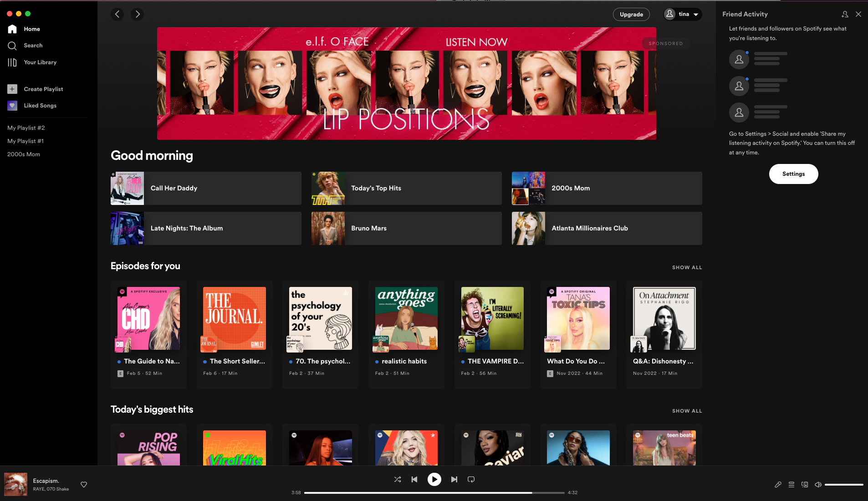Toggle shuffle playback
This screenshot has height=501, width=868.
tap(398, 479)
